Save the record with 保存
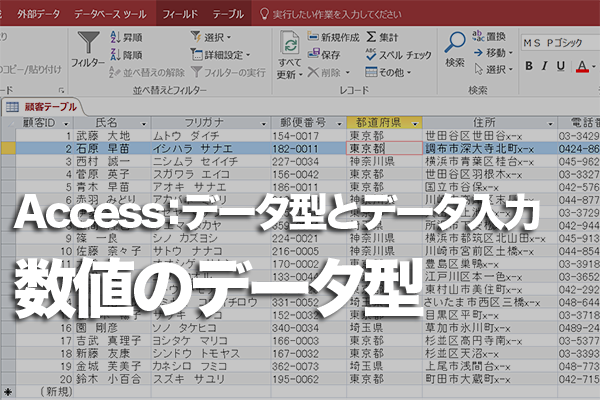600x400 pixels. tap(324, 55)
